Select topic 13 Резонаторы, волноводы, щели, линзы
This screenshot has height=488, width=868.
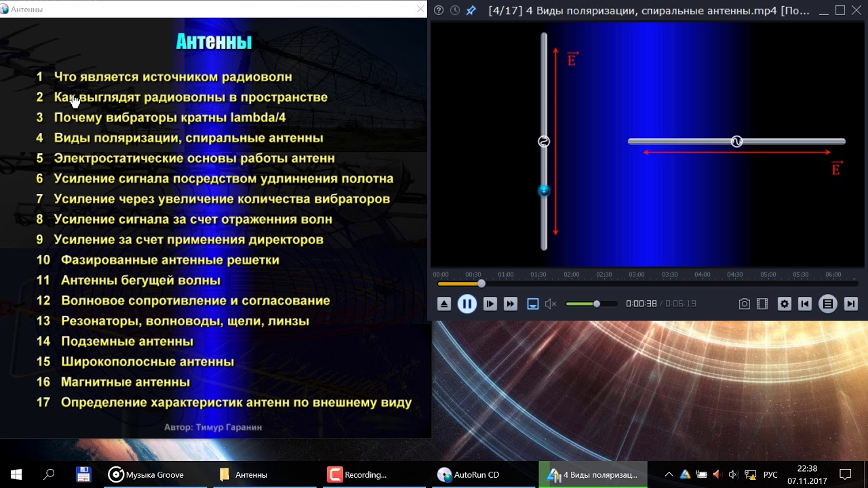(x=172, y=321)
